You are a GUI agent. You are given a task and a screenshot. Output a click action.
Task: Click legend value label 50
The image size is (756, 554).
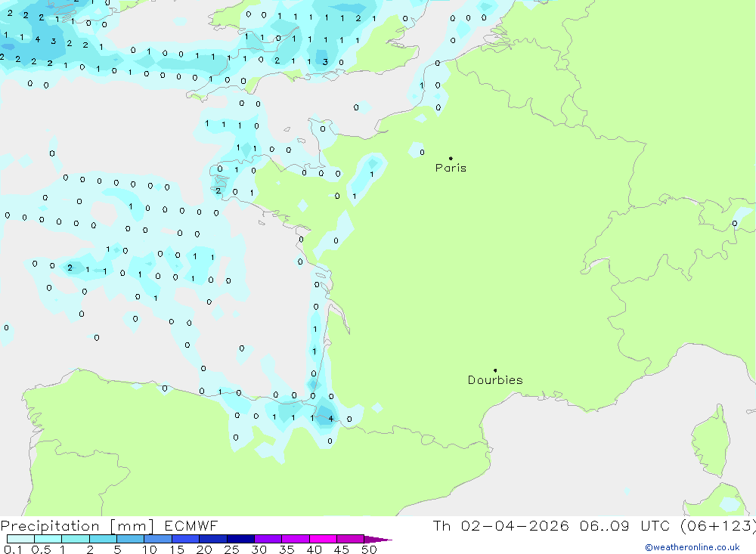tap(369, 549)
